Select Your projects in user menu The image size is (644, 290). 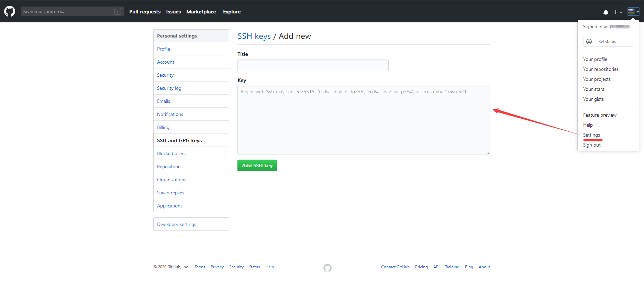(x=608, y=79)
